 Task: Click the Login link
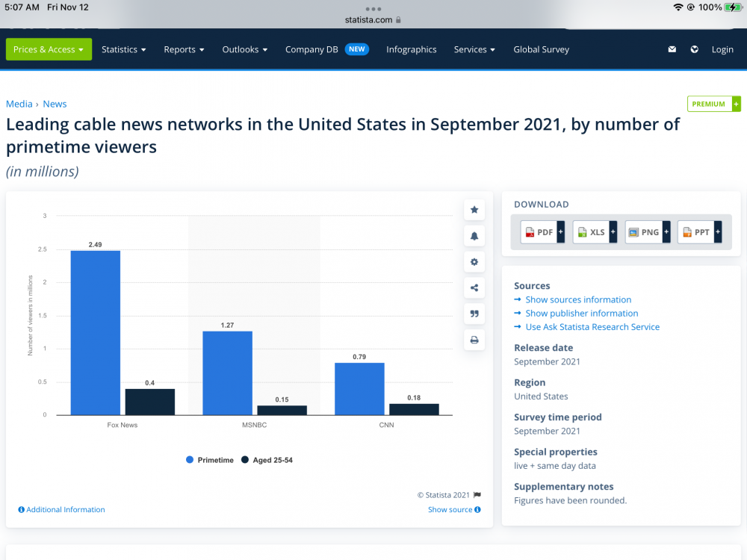pyautogui.click(x=722, y=49)
